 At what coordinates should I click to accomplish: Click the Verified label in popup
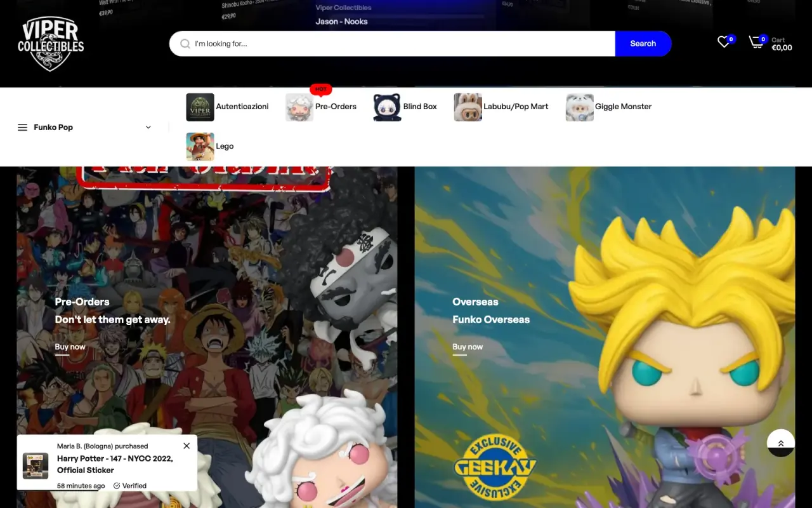130,486
